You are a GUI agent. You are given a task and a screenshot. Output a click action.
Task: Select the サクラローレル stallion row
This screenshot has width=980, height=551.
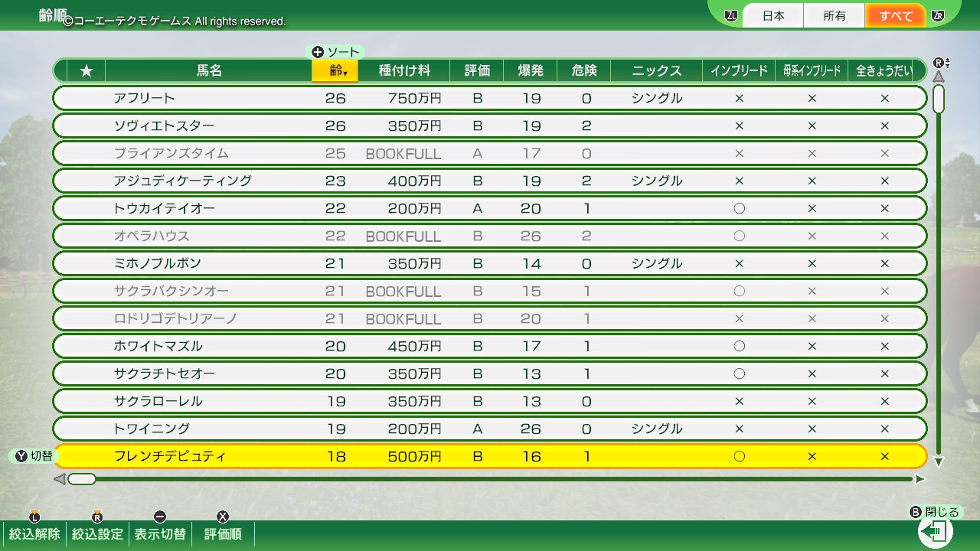click(x=490, y=401)
